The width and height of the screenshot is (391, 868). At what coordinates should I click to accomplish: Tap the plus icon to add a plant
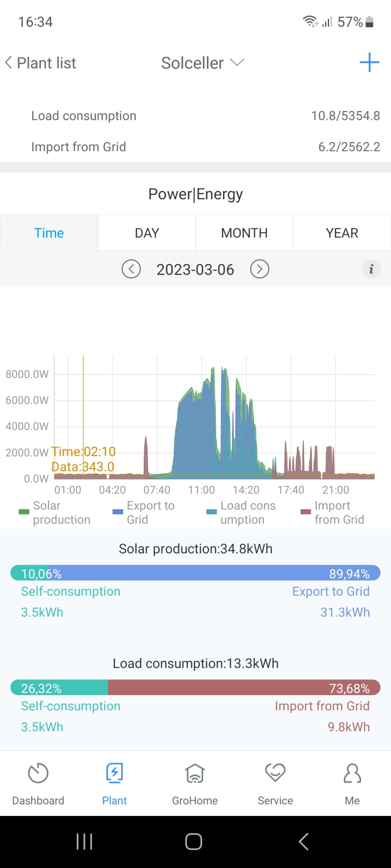pyautogui.click(x=369, y=63)
